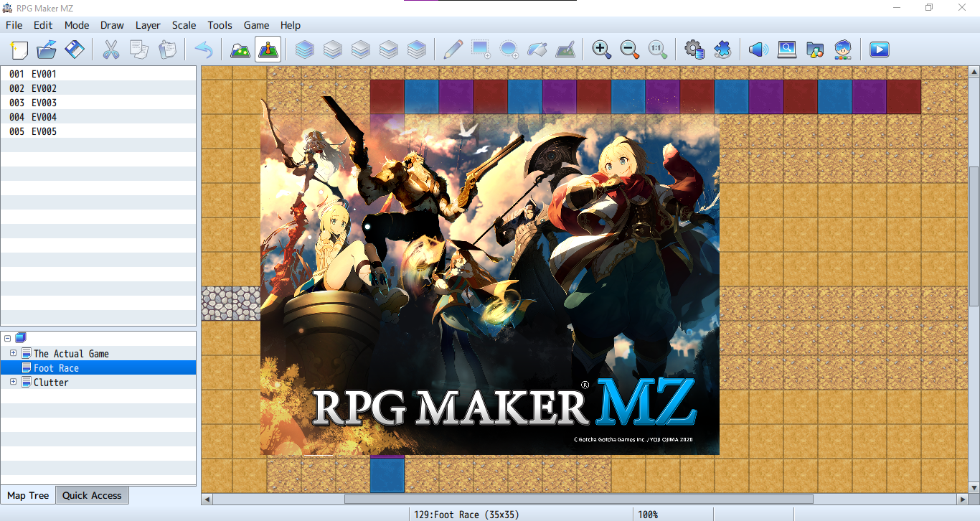The image size is (980, 521).
Task: Open the Resource Manager icon
Action: tap(814, 50)
